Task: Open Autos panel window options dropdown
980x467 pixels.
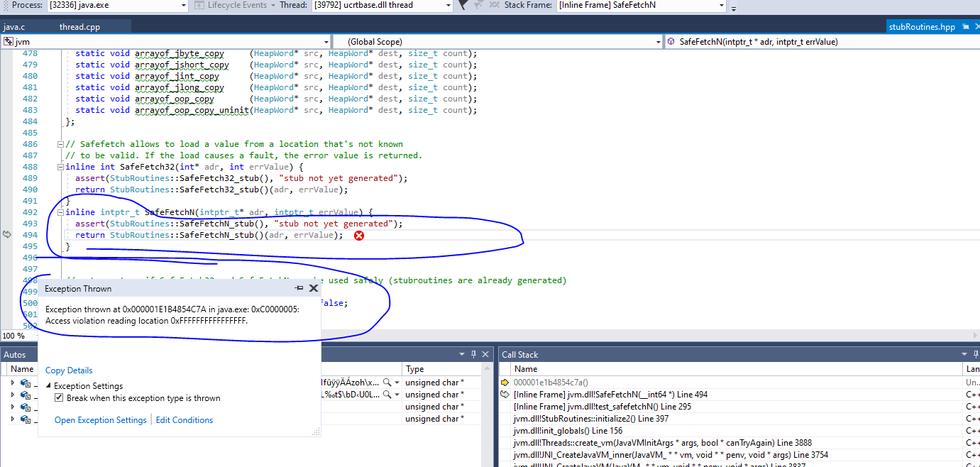Action: tap(463, 354)
